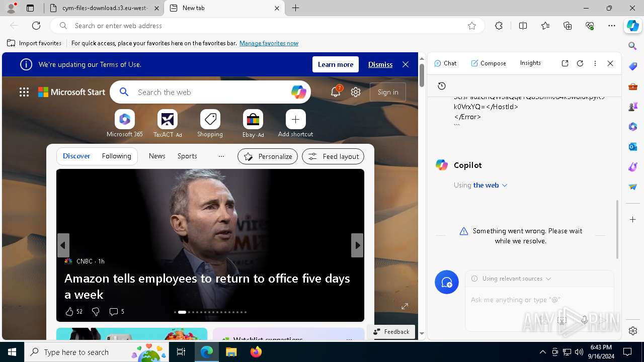This screenshot has height=362, width=644.
Task: Click Import favorites in favorites bar
Action: click(34, 43)
